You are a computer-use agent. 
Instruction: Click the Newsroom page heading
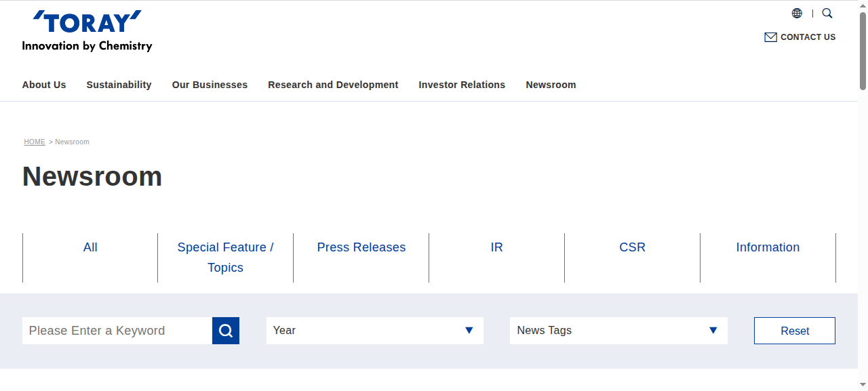[x=92, y=176]
